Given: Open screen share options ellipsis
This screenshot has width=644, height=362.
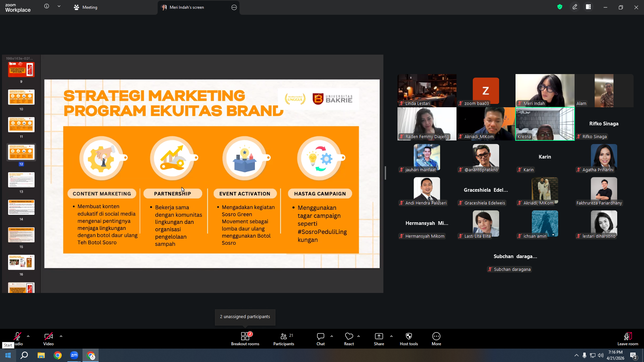Looking at the screenshot, I should click(x=234, y=7).
